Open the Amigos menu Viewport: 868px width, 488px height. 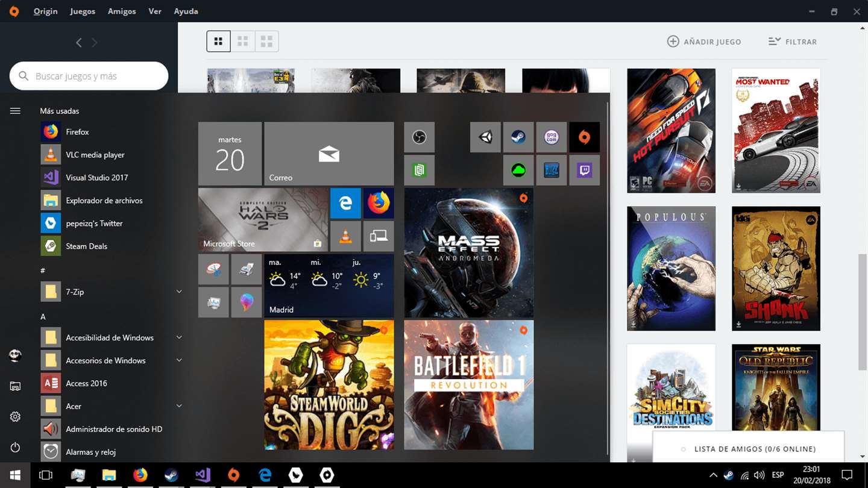122,11
